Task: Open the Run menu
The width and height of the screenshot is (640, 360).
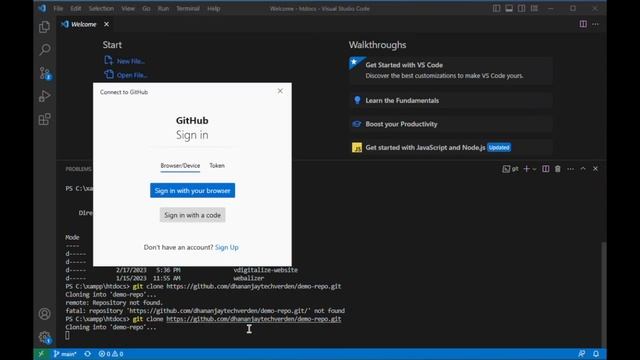Action: click(163, 8)
